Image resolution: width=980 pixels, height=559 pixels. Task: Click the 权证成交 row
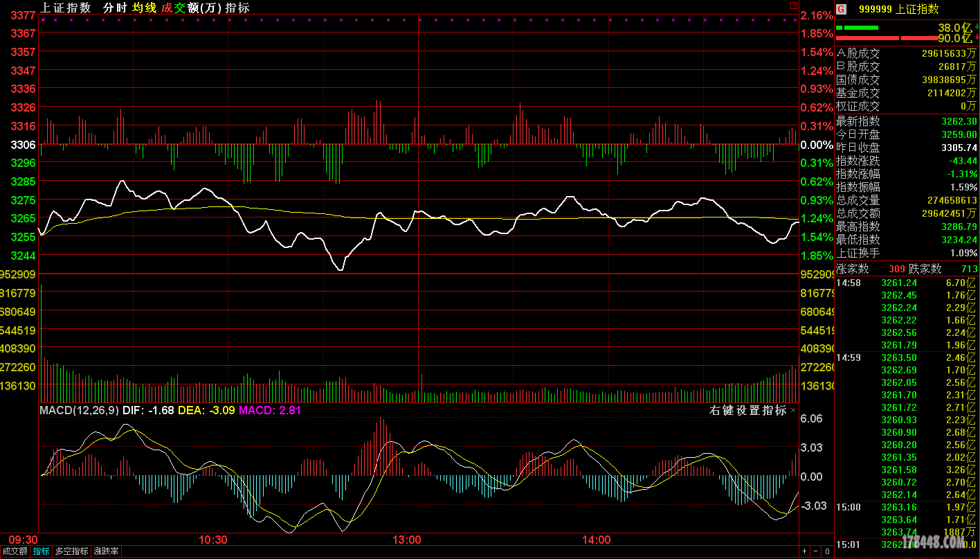(x=907, y=106)
